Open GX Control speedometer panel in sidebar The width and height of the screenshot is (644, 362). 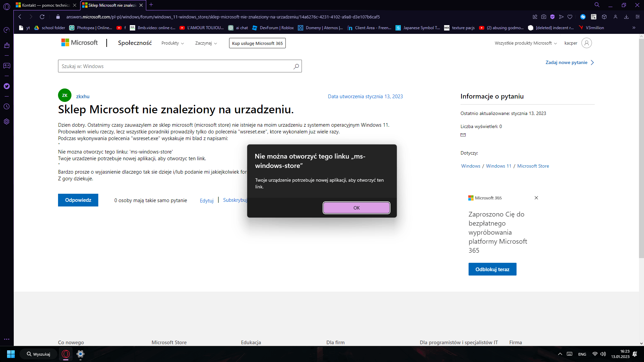[x=6, y=30]
